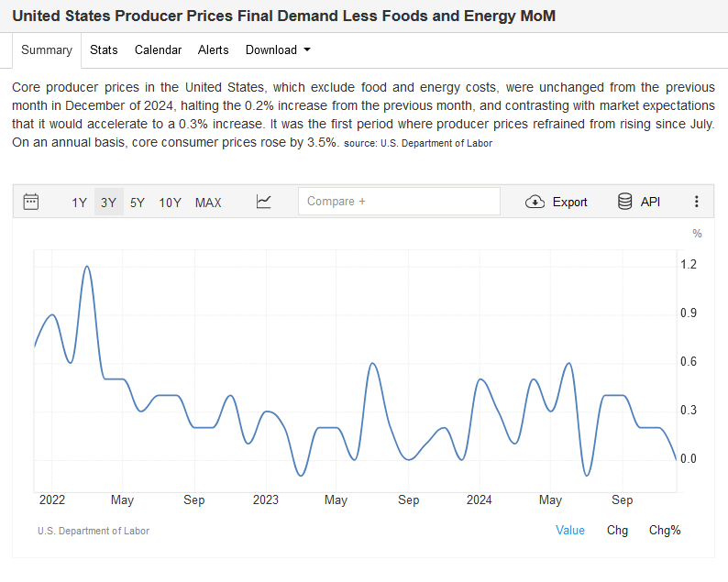This screenshot has height=582, width=728.
Task: Open the Stats tab
Action: point(104,49)
